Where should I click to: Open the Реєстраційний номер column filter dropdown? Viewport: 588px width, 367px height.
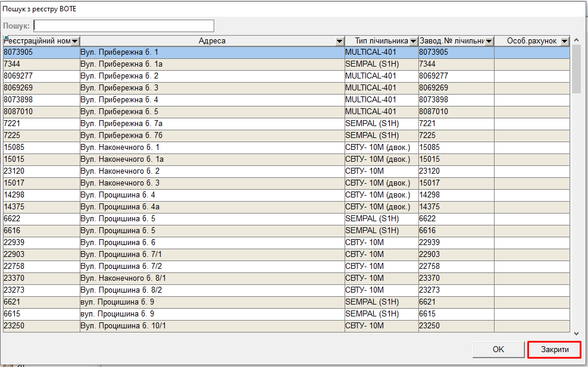click(x=75, y=41)
